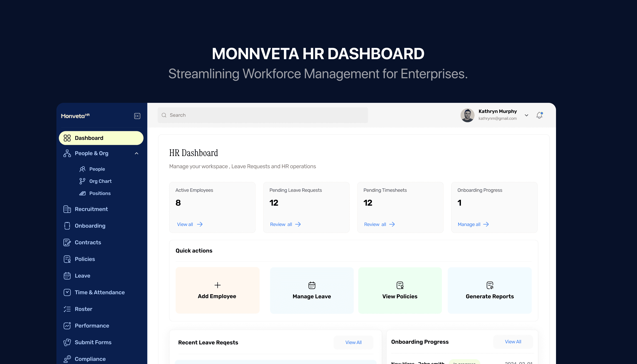Viewport: 637px width, 364px height.
Task: Select Positions in the sidebar submenu
Action: 100,193
